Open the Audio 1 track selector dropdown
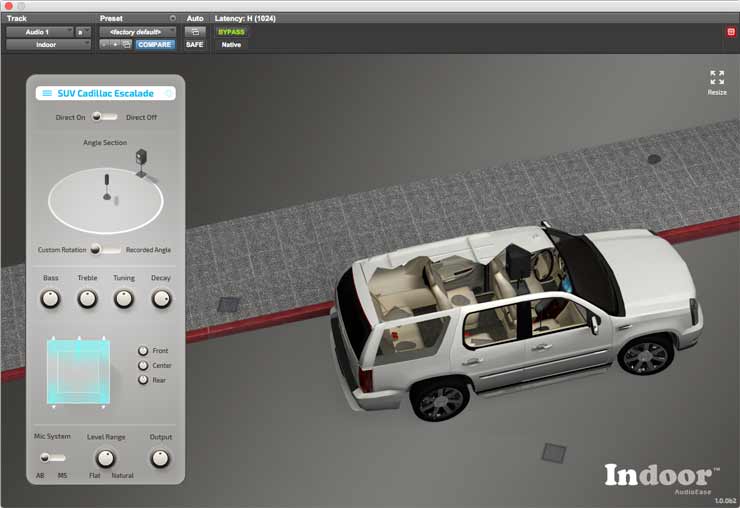Image resolution: width=740 pixels, height=508 pixels. point(40,32)
